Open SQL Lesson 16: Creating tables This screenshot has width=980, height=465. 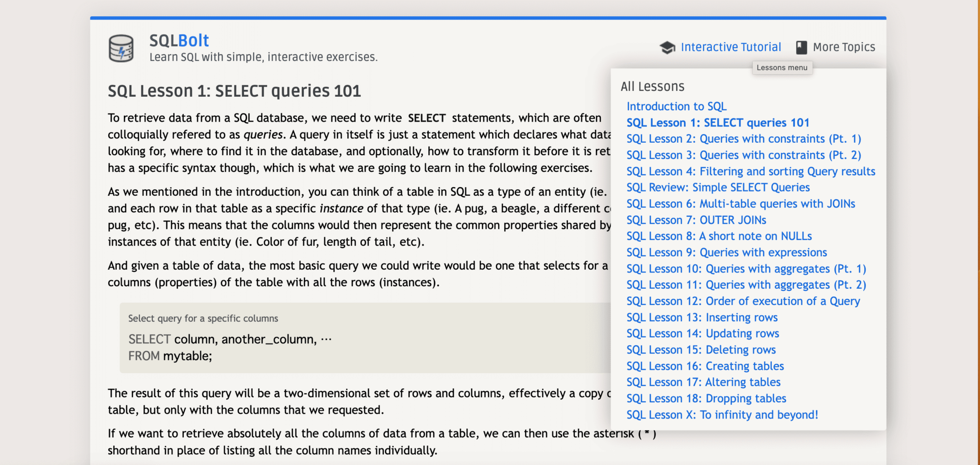[x=705, y=366]
